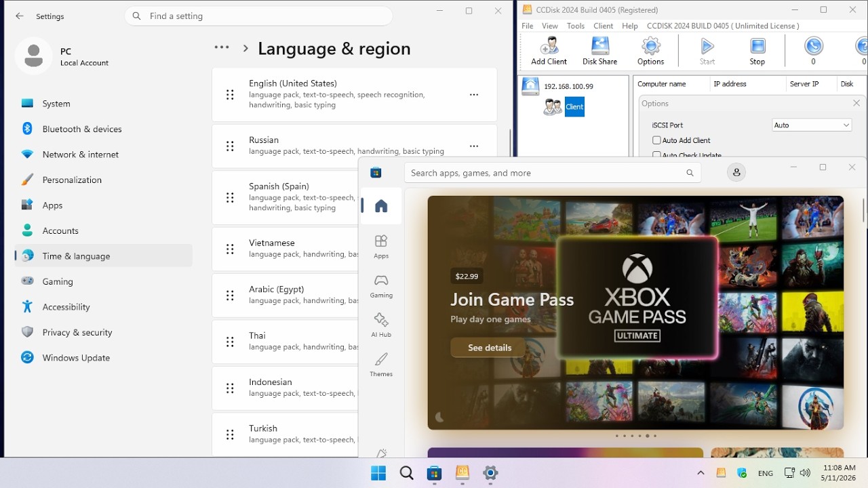
Task: Open the Windows Start menu
Action: 378,473
